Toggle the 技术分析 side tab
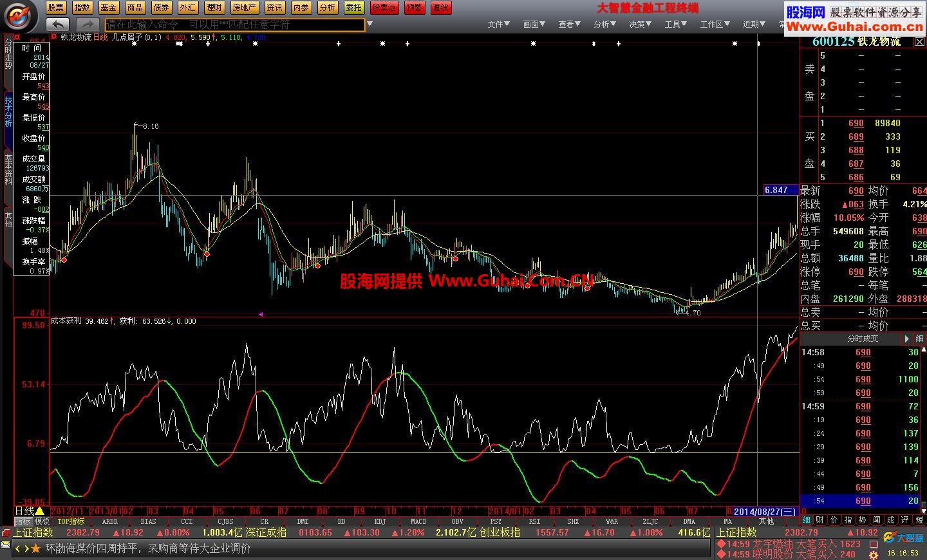This screenshot has width=927, height=560. 8,111
